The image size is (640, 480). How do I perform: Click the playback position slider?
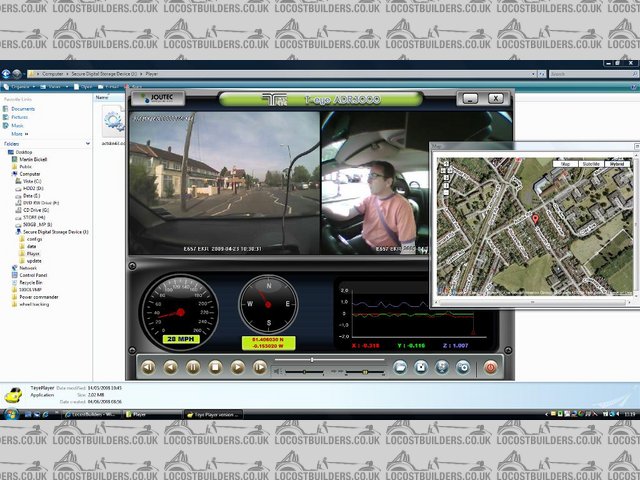[313, 359]
